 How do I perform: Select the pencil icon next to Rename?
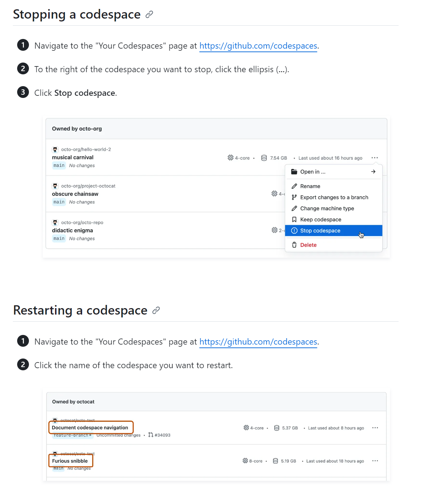click(x=294, y=186)
